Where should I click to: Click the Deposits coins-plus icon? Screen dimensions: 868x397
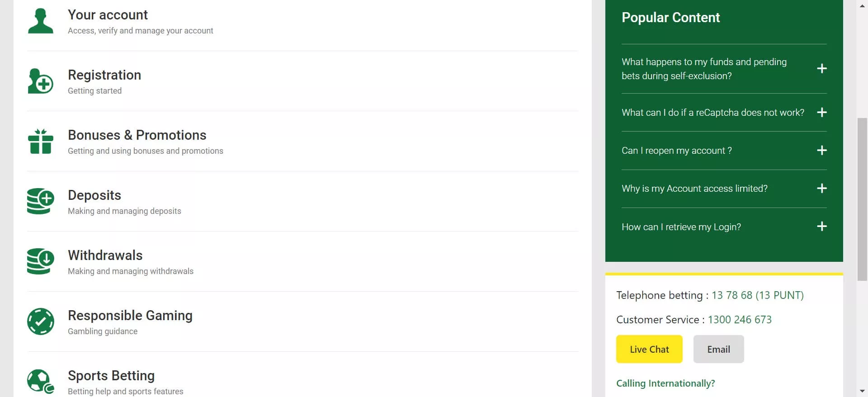coord(41,201)
